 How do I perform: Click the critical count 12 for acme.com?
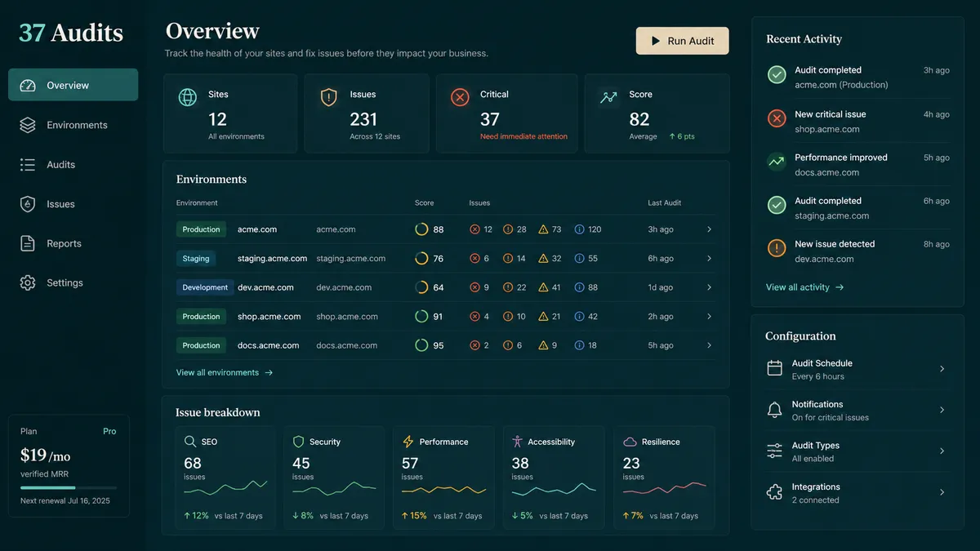(x=488, y=229)
